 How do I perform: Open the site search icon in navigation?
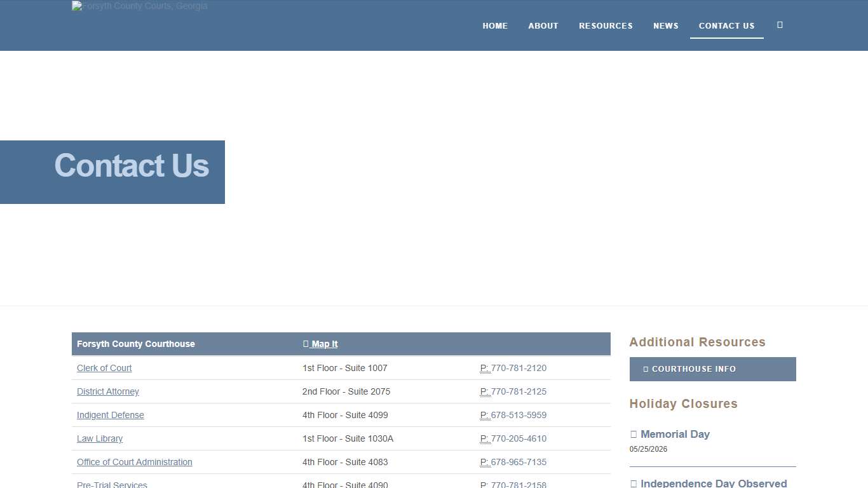[x=780, y=25]
